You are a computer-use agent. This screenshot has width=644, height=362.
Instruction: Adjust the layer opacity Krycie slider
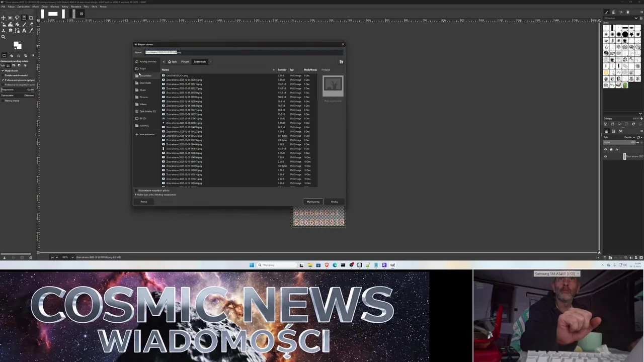[x=619, y=142]
